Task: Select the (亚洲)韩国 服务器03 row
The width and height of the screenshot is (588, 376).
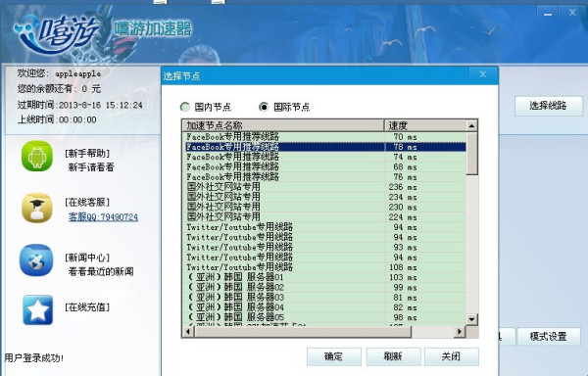Action: tap(324, 298)
